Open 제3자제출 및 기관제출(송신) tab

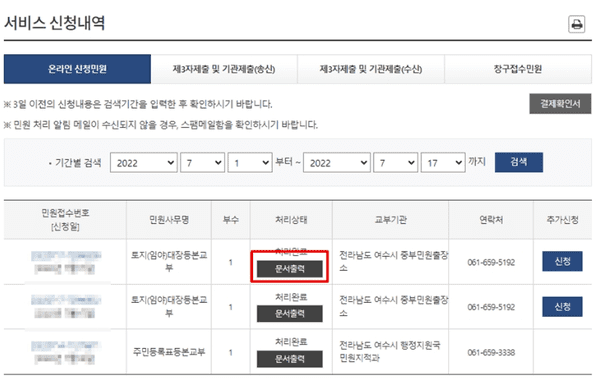[x=224, y=69]
